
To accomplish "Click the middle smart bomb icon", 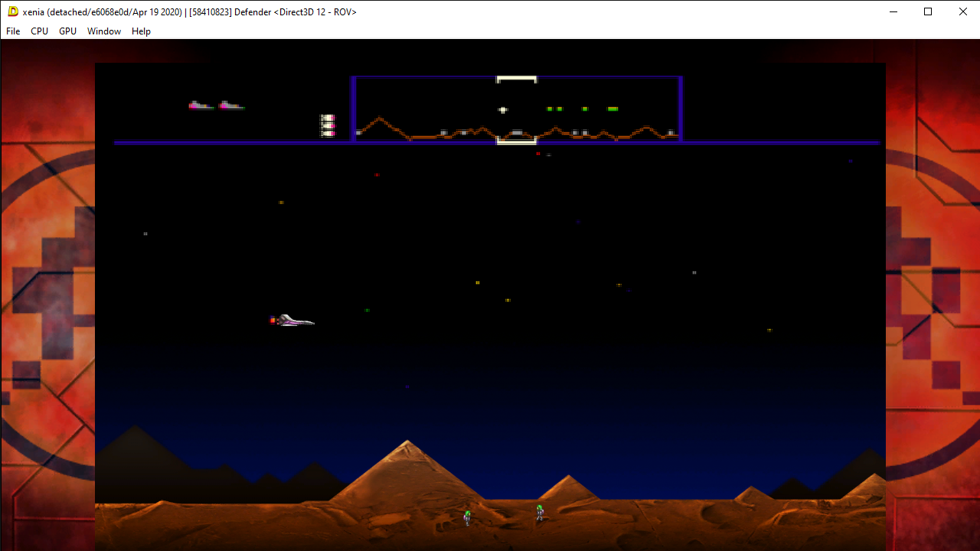I will pyautogui.click(x=328, y=126).
